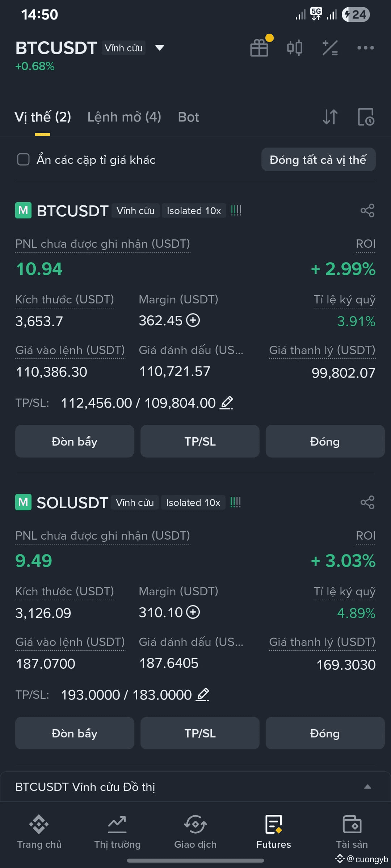
Task: Tap the sort positions arrows icon
Action: [x=330, y=117]
